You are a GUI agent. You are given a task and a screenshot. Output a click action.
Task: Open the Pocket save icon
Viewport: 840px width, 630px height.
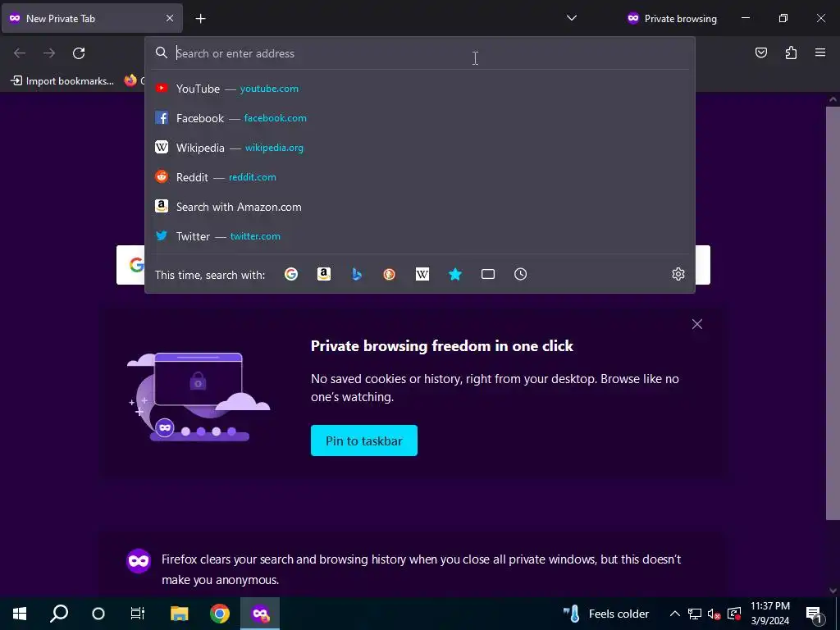pyautogui.click(x=761, y=52)
